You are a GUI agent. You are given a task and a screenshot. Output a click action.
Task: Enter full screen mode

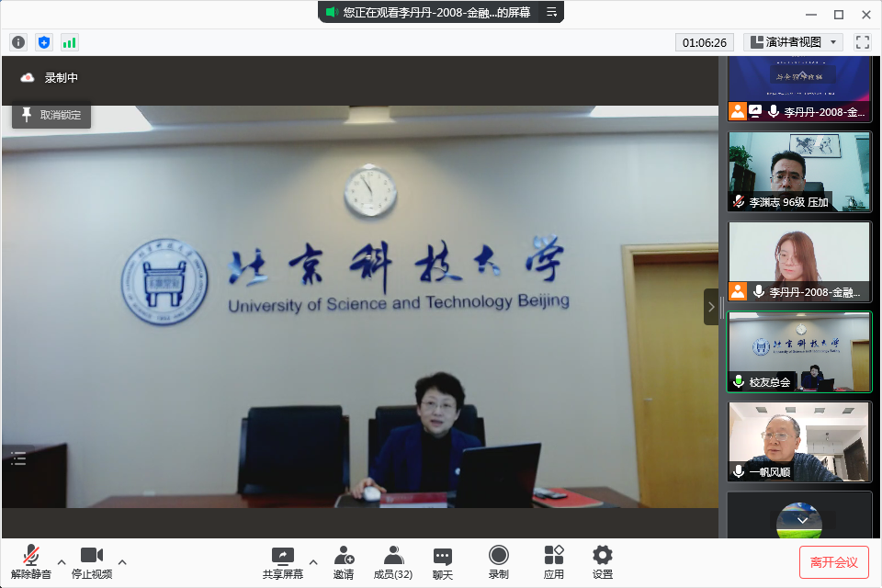(863, 42)
